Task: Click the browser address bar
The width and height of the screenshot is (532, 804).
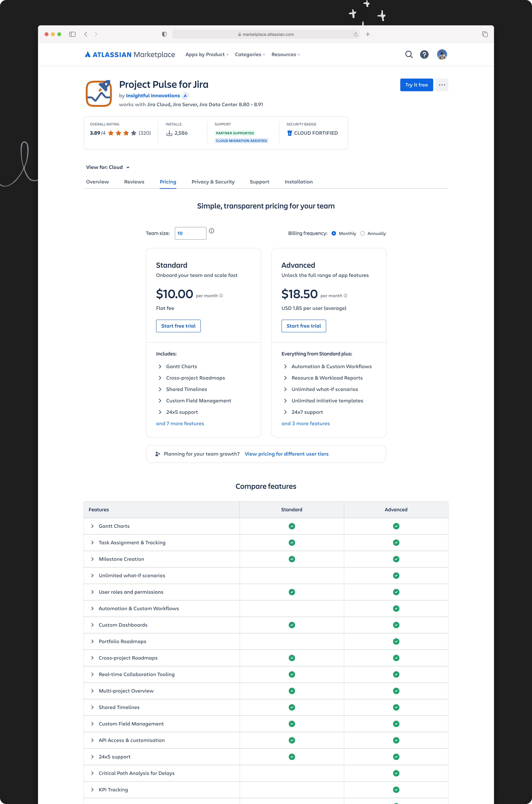Action: (x=266, y=34)
